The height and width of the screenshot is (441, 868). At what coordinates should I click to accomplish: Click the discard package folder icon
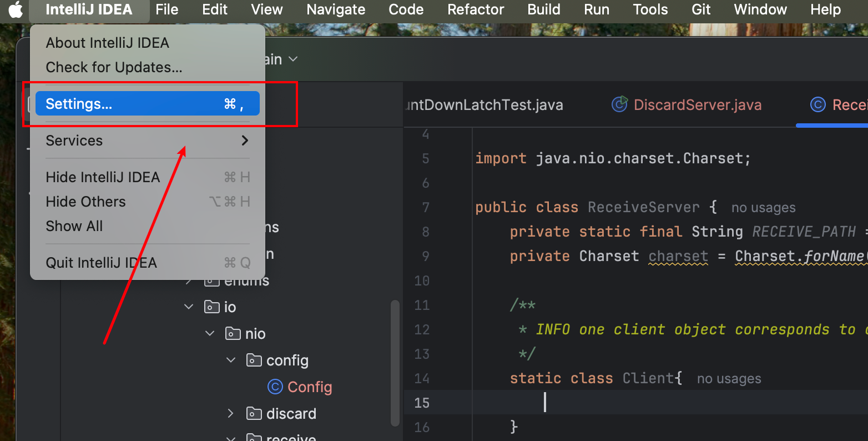[254, 413]
